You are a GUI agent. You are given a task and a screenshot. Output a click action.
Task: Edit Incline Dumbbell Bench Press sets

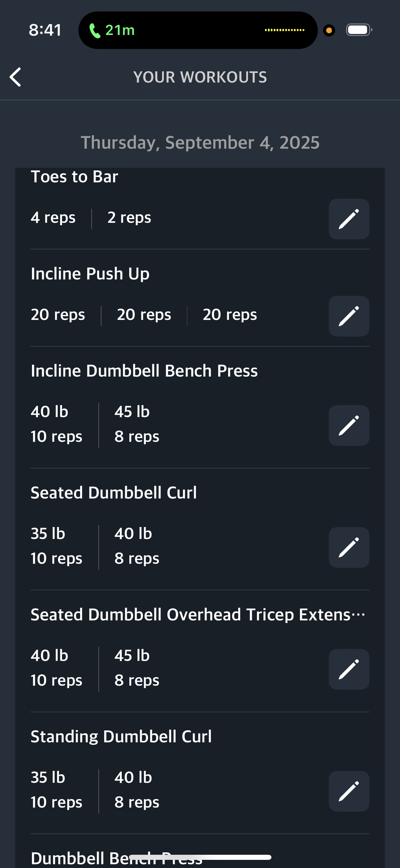349,426
